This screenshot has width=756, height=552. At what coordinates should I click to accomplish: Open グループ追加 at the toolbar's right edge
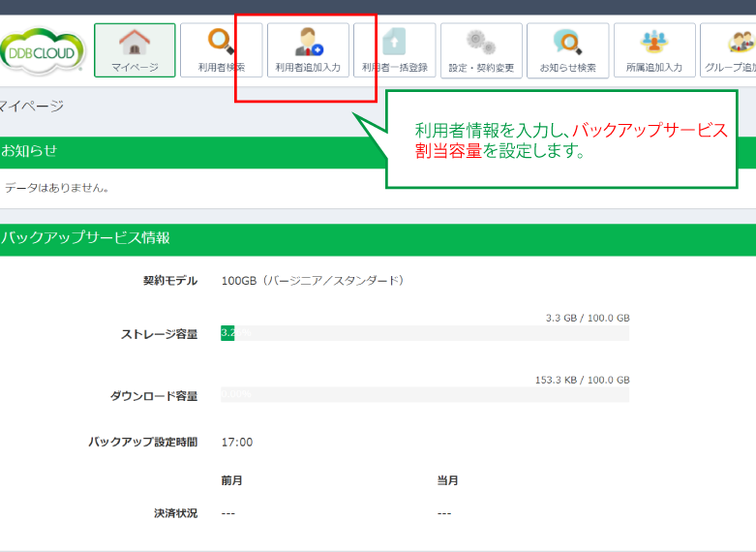729,50
